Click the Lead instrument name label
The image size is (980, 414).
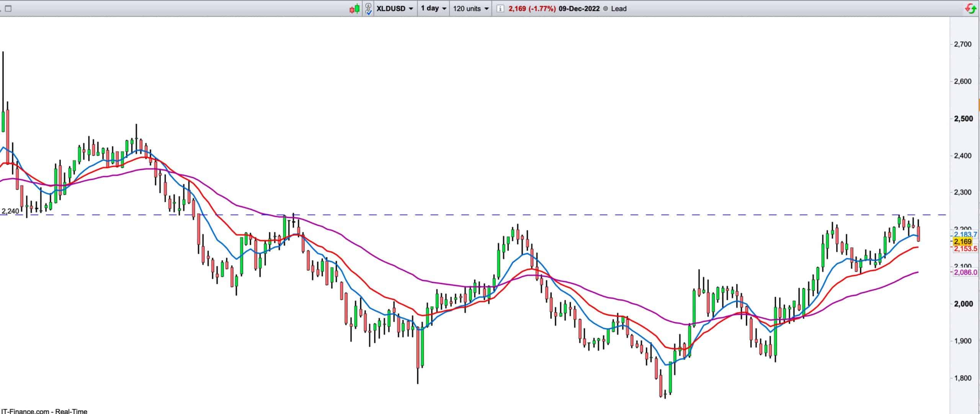click(x=619, y=8)
